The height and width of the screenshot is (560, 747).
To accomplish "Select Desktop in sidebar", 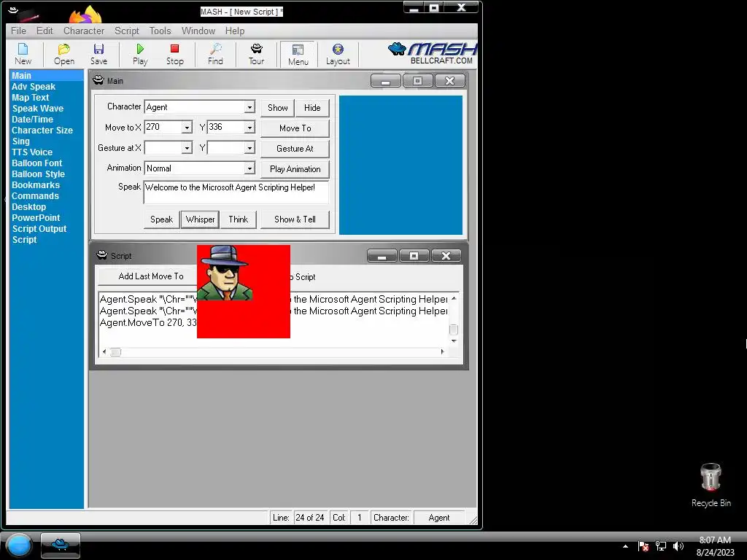I will (28, 207).
